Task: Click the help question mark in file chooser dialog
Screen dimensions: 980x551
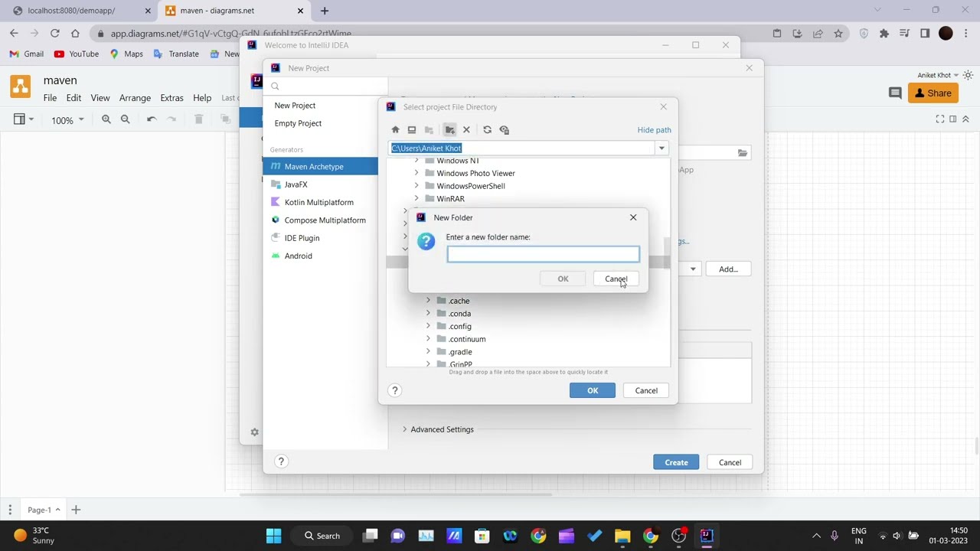Action: pos(395,390)
